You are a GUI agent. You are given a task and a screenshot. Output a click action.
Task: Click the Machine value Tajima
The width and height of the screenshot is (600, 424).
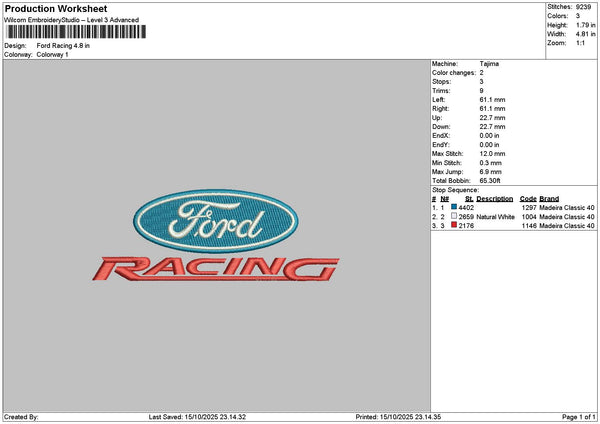point(489,63)
